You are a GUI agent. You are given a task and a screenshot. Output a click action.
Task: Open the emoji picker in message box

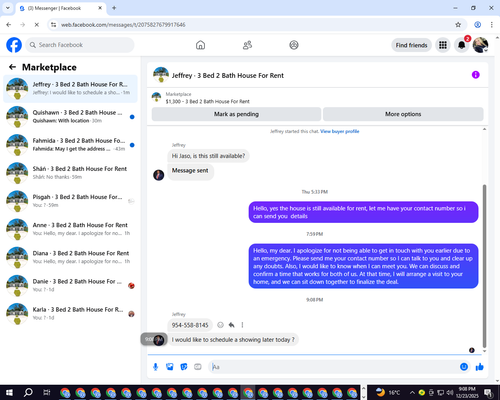pyautogui.click(x=464, y=367)
